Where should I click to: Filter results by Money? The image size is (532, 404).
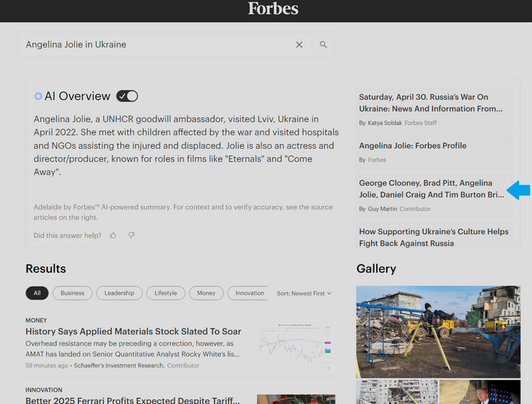point(206,293)
